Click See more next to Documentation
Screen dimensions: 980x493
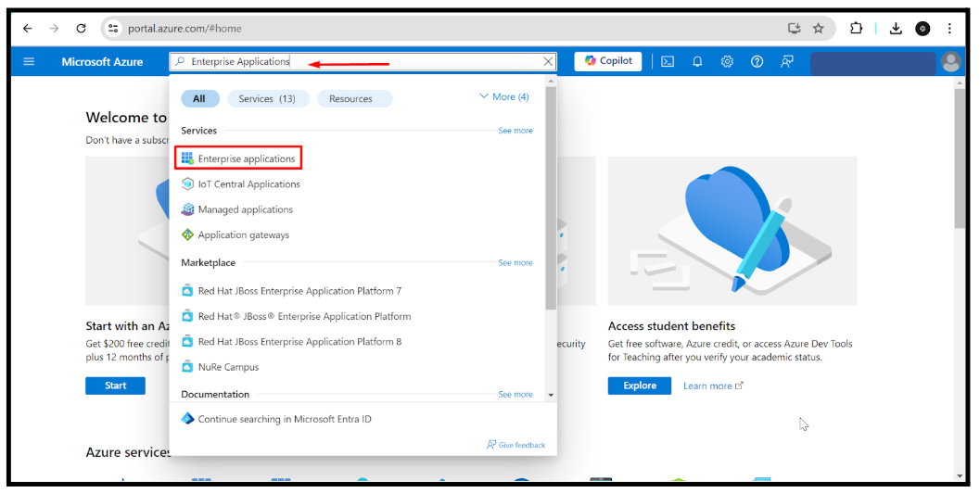click(x=515, y=395)
